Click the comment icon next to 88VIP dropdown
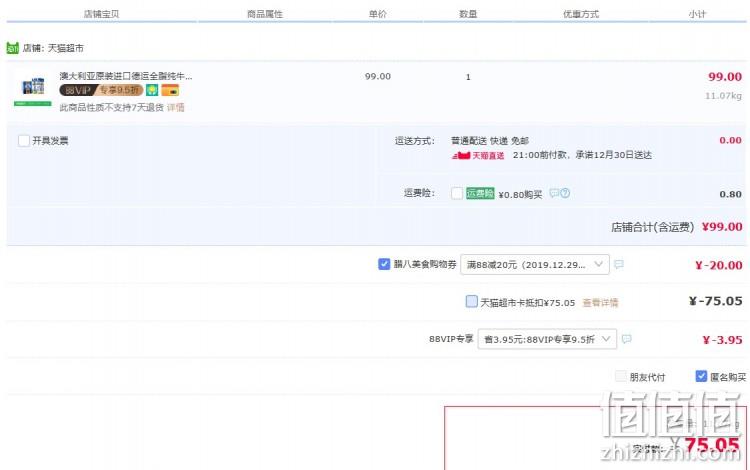Image resolution: width=750 pixels, height=470 pixels. [x=627, y=339]
